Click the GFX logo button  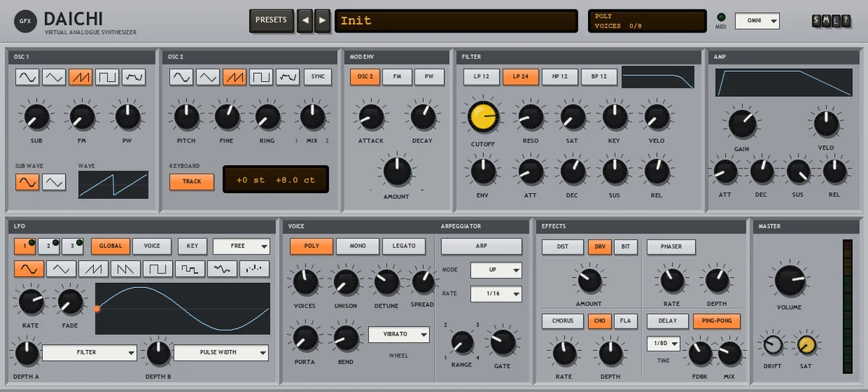(x=25, y=22)
